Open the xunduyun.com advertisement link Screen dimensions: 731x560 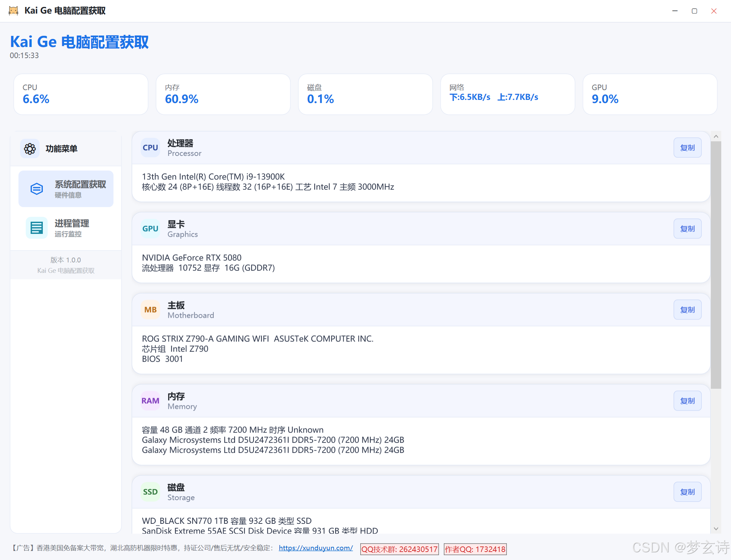(316, 548)
